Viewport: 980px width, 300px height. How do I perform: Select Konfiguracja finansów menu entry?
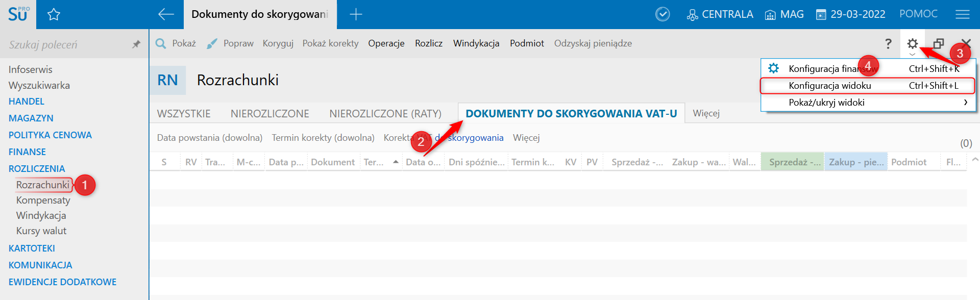point(868,68)
